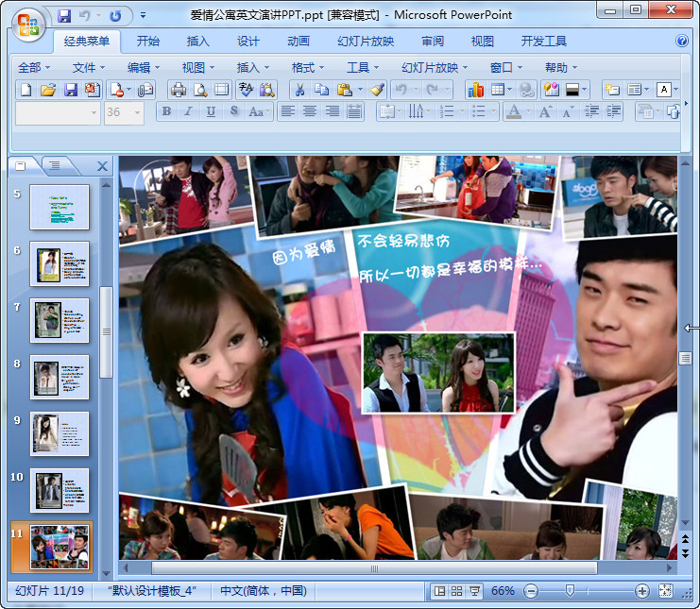Toggle Italic formatting button

188,111
